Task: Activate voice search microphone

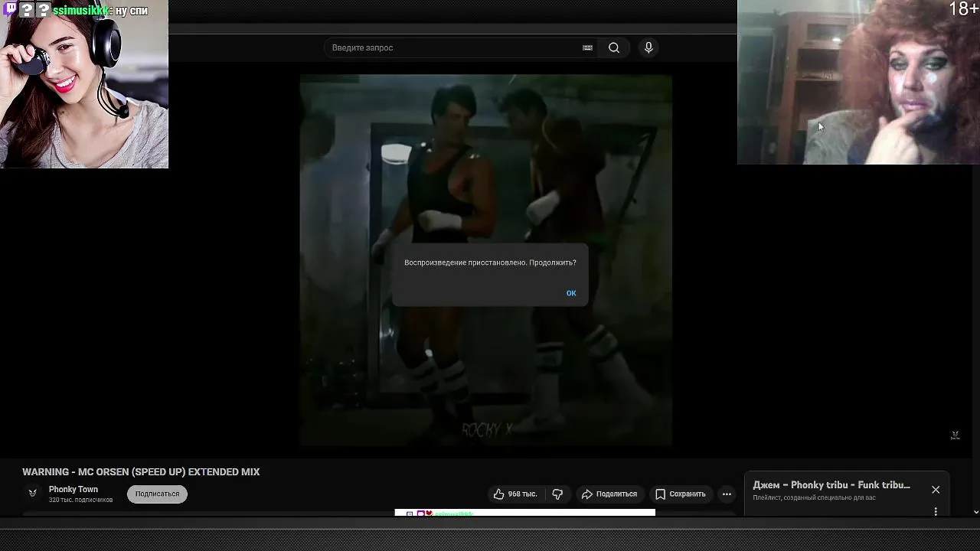Action: pyautogui.click(x=648, y=47)
